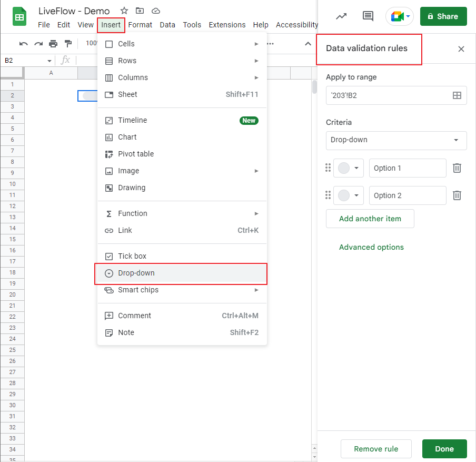Open the comment history icon

click(368, 16)
